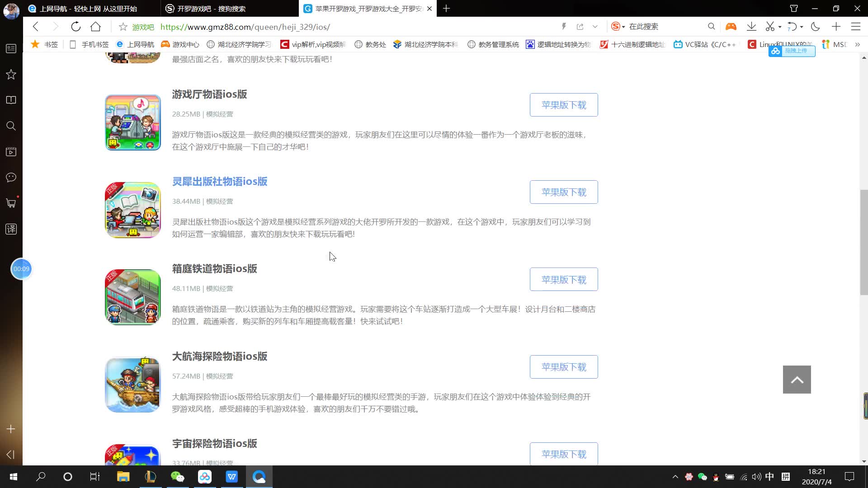Image resolution: width=868 pixels, height=488 pixels.
Task: Collapse the left sidebar panel
Action: click(x=11, y=455)
